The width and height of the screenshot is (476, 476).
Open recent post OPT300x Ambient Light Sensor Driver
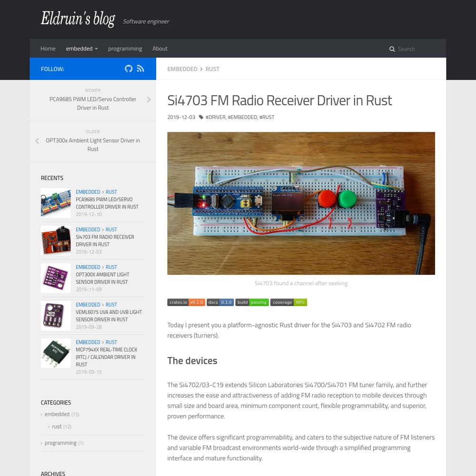(x=103, y=278)
